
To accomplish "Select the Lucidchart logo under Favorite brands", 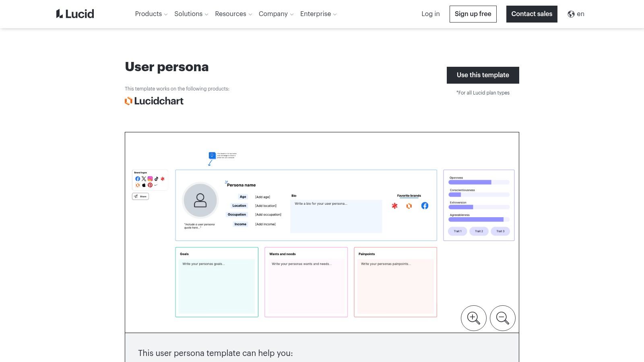I will (409, 206).
